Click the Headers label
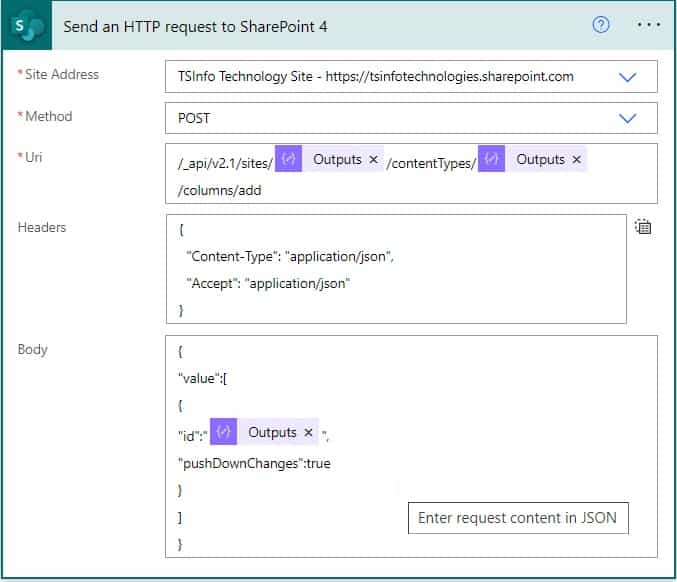677x582 pixels. tap(42, 228)
